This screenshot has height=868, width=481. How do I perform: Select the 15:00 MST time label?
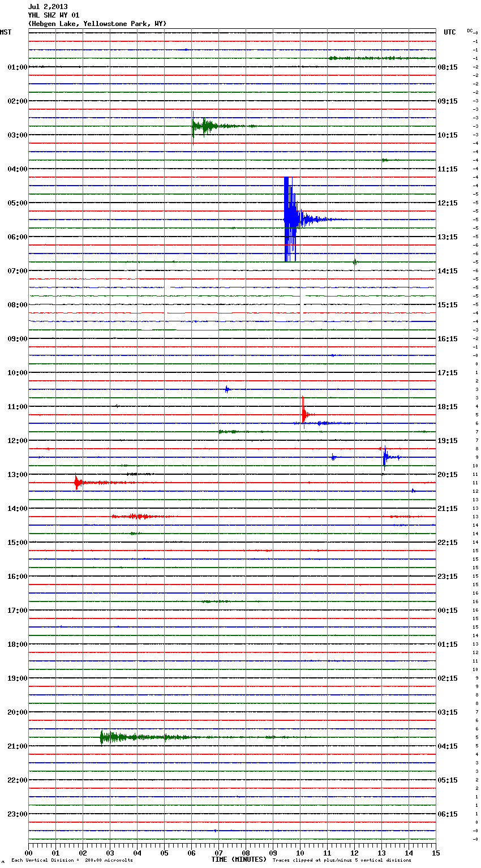(x=18, y=542)
